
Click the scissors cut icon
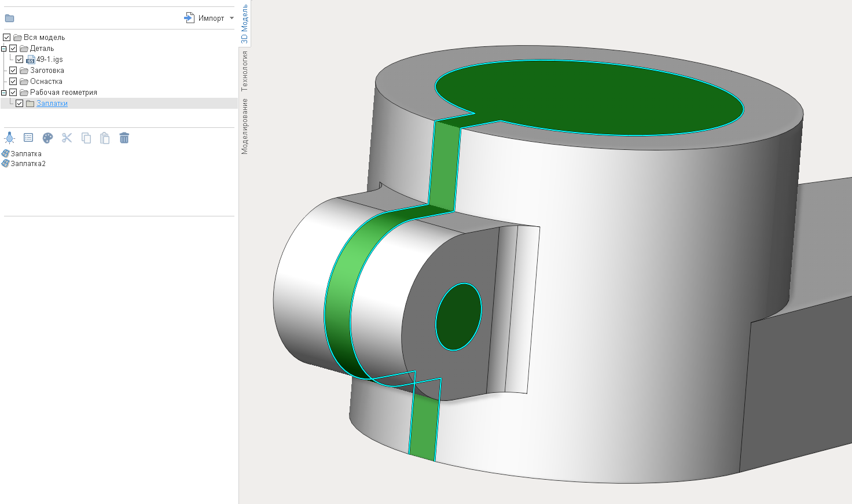tap(67, 138)
